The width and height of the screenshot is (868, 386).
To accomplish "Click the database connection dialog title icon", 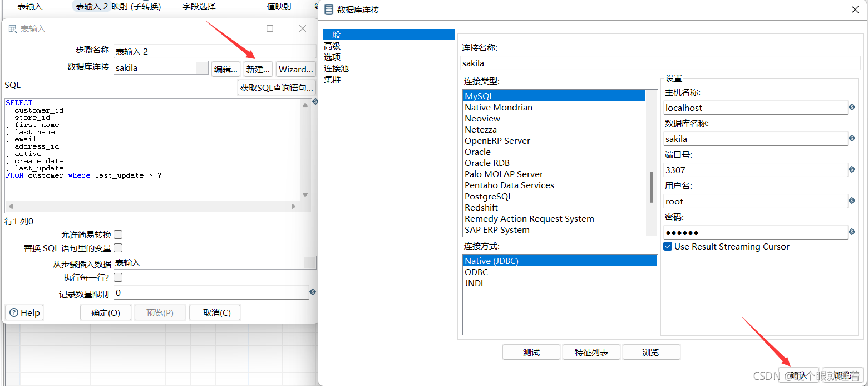I will 329,9.
